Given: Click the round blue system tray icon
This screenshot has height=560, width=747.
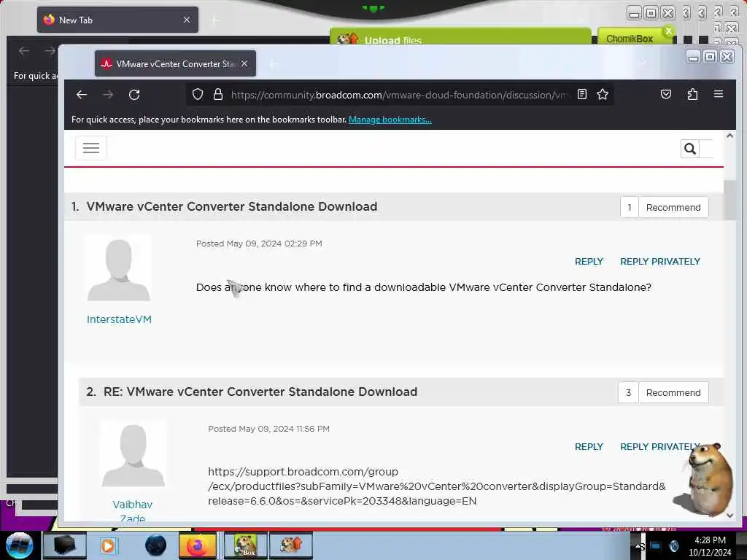Looking at the screenshot, I should click(674, 546).
